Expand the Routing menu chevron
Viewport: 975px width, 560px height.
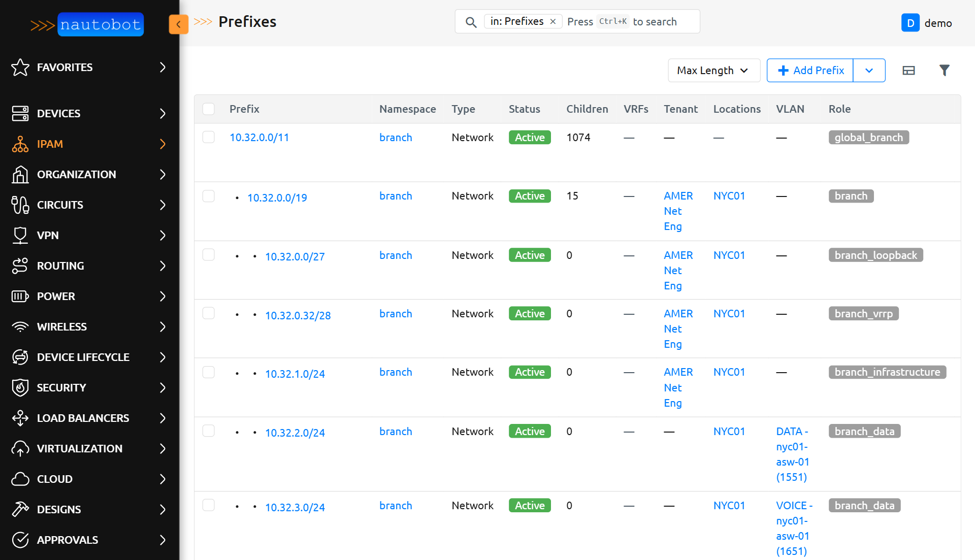click(x=162, y=266)
